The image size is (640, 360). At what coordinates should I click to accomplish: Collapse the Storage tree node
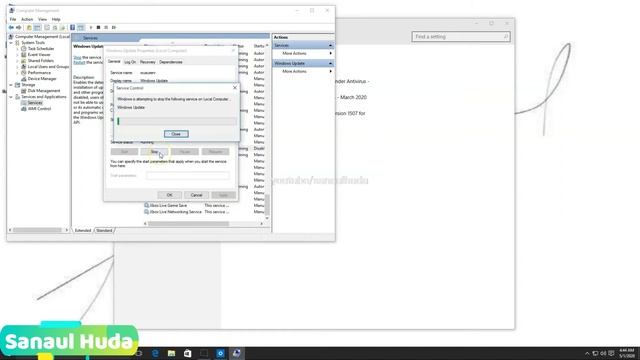pos(11,85)
